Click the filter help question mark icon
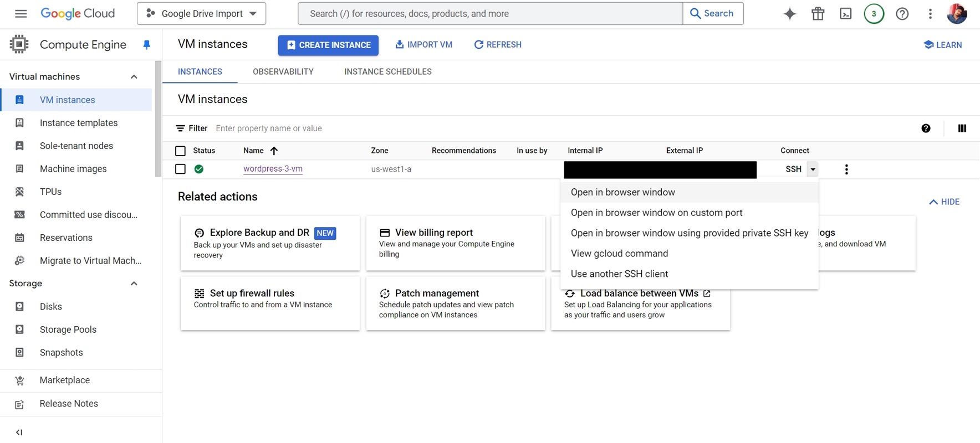This screenshot has width=980, height=443. click(926, 128)
